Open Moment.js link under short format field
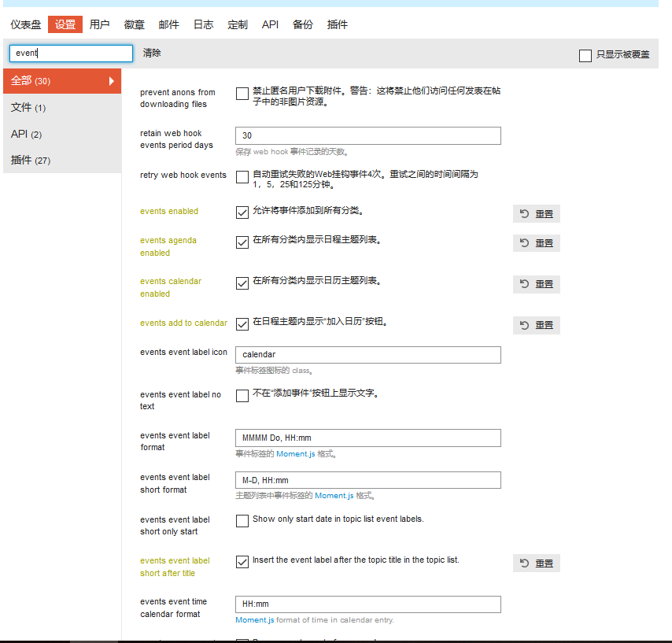 point(334,496)
